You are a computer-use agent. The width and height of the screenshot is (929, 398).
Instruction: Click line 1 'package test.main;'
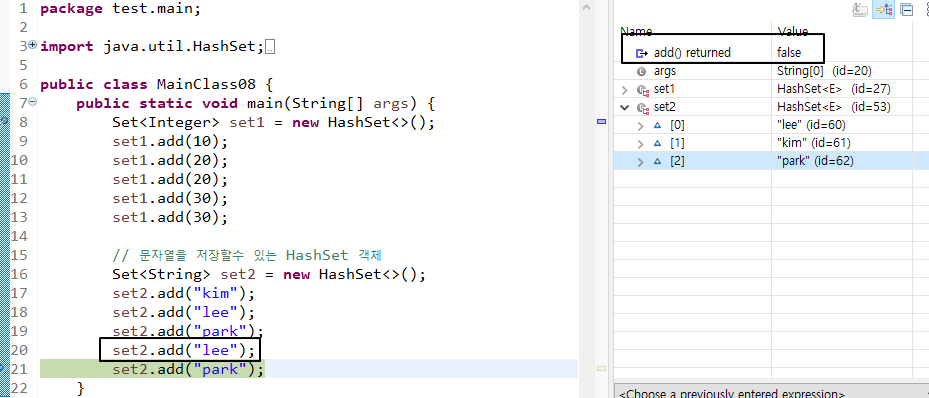coord(121,9)
